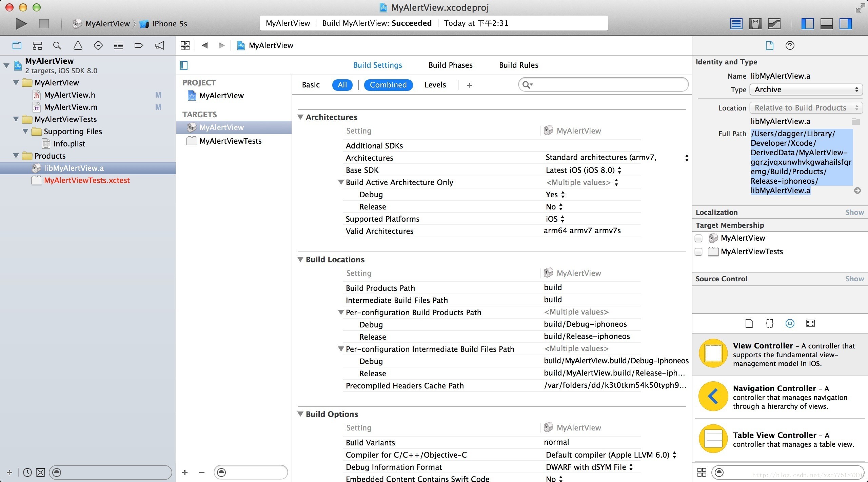868x482 pixels.
Task: Collapse the Architectures section
Action: click(300, 117)
